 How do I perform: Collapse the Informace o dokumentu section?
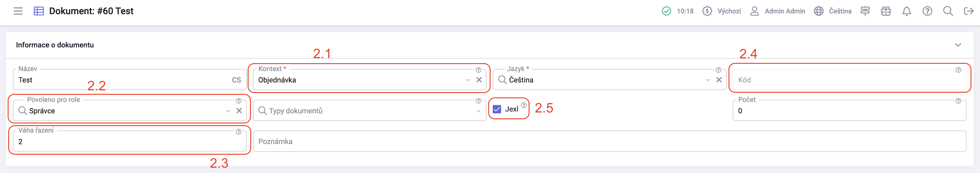(958, 45)
